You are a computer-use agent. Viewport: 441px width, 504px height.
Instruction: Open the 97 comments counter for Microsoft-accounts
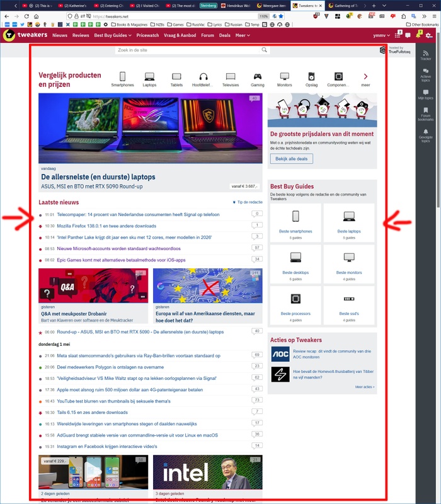click(257, 248)
